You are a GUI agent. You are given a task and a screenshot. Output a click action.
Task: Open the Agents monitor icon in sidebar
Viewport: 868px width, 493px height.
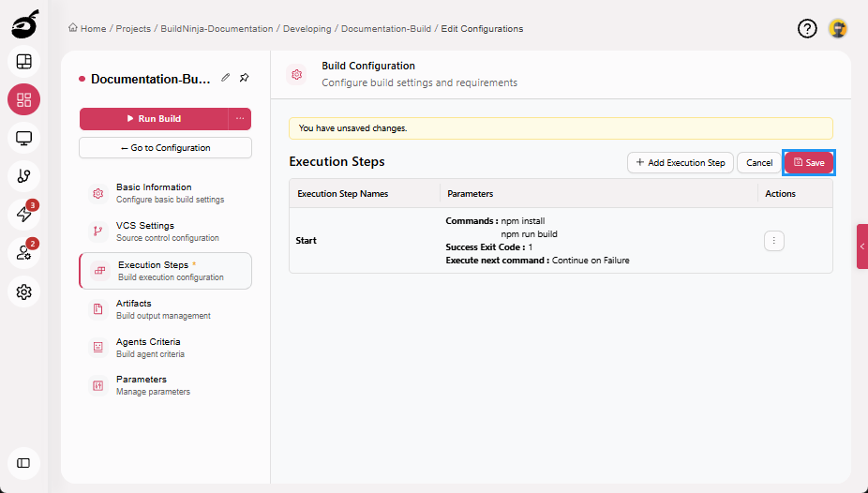23,138
